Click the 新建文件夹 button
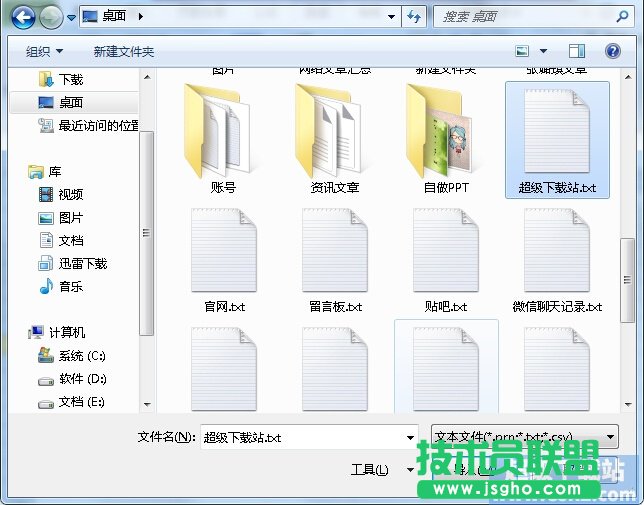 click(x=124, y=51)
